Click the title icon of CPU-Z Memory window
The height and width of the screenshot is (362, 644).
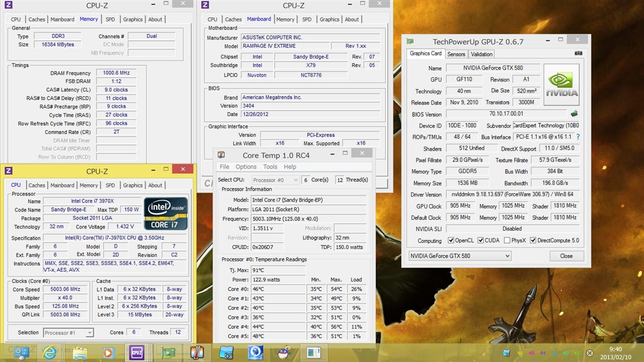click(8, 5)
